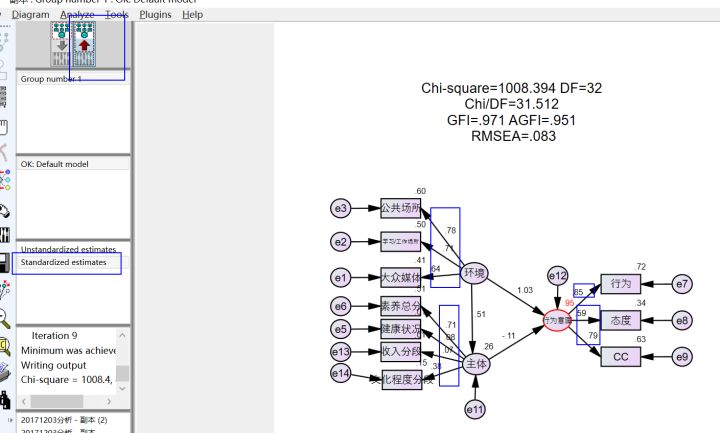Select the 健康状况 observed variable box

point(400,329)
